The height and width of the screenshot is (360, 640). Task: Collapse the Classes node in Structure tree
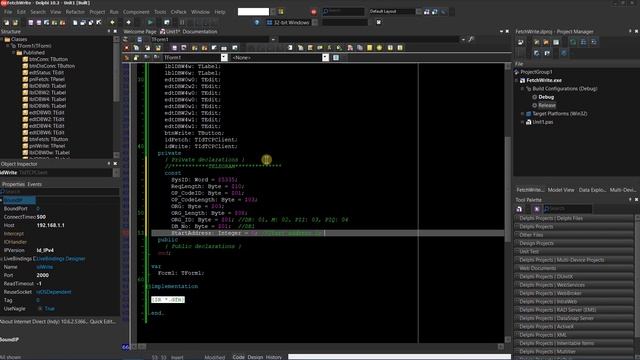tap(2, 40)
